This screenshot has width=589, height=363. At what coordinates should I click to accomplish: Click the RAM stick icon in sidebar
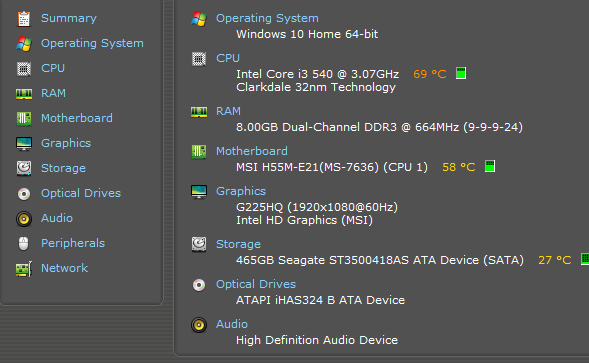click(x=24, y=94)
